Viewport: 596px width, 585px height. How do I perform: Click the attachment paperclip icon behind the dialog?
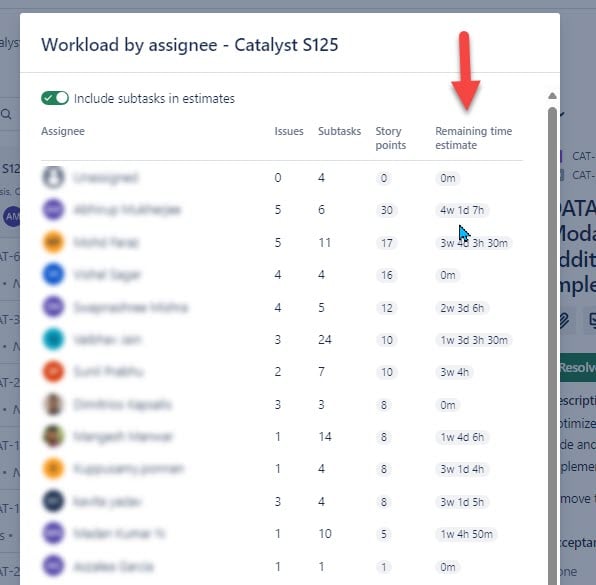(x=565, y=320)
